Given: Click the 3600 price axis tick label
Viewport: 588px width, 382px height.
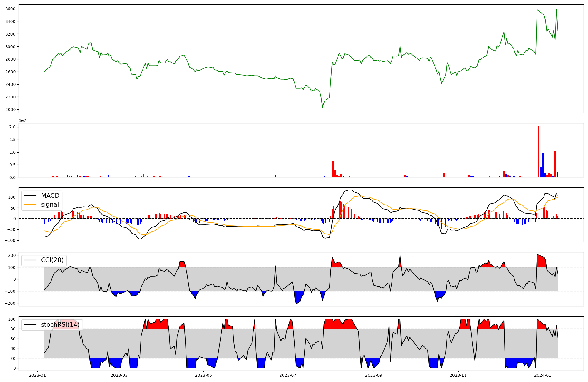Looking at the screenshot, I should click(x=11, y=9).
